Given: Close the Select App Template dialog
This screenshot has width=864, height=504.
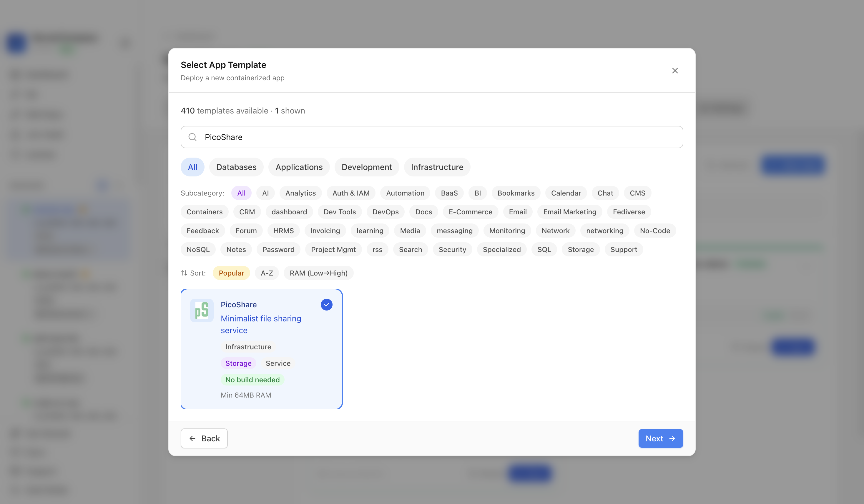Looking at the screenshot, I should click(675, 71).
